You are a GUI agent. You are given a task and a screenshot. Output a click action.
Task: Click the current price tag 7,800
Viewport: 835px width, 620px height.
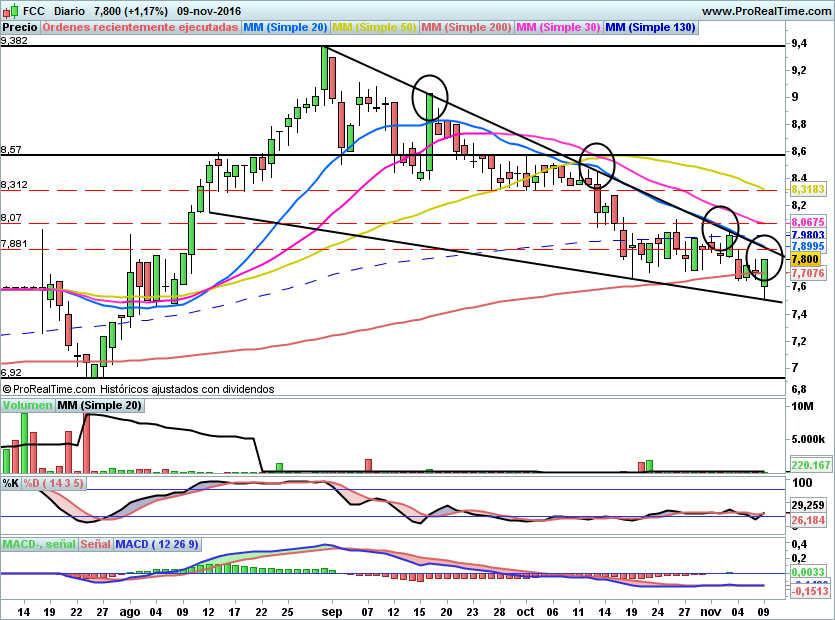(806, 258)
